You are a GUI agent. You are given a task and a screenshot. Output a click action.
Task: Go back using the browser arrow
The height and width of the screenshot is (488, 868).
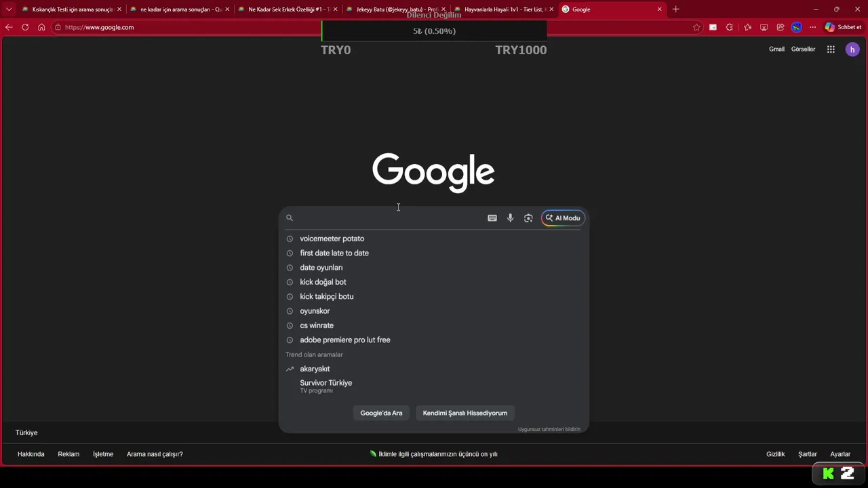click(9, 27)
